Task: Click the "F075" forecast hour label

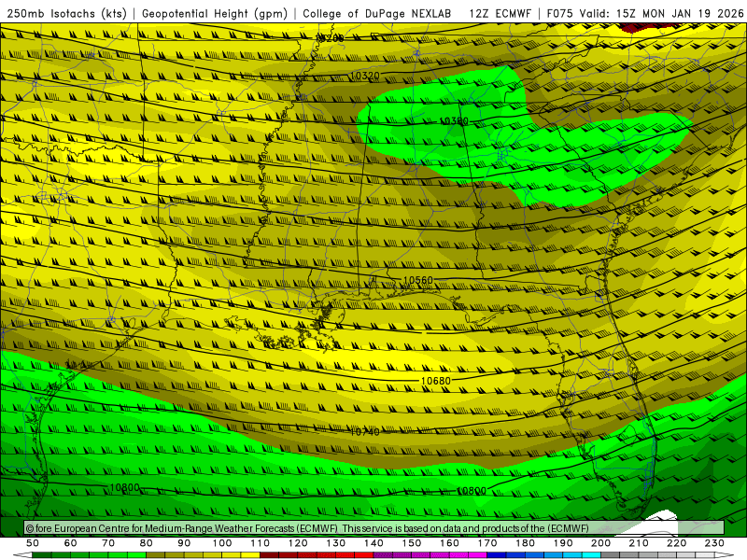Action: [x=559, y=14]
